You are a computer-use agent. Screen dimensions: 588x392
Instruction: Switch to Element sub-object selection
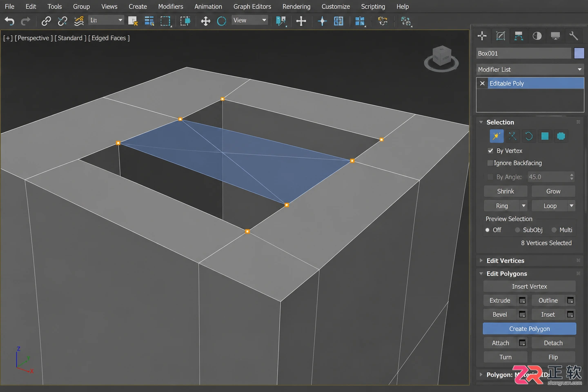click(x=561, y=136)
